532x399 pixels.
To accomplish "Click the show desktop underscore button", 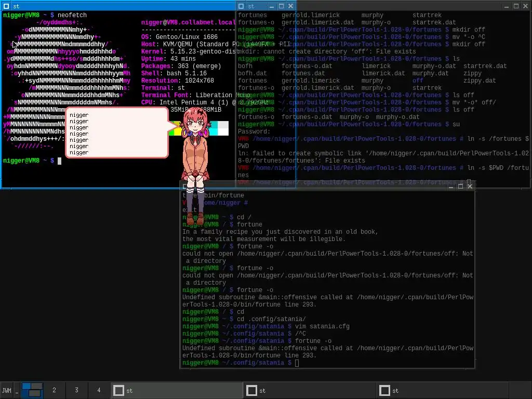I will click(x=17, y=391).
